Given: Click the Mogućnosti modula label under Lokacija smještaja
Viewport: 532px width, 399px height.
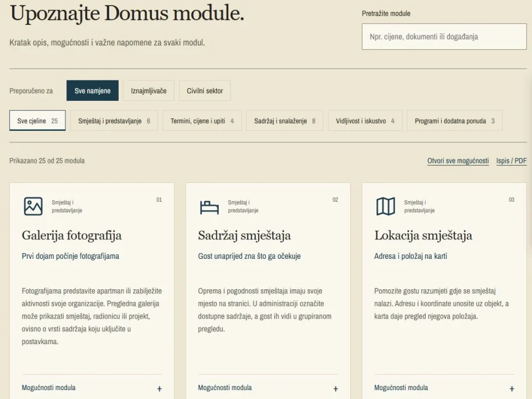Looking at the screenshot, I should [401, 387].
